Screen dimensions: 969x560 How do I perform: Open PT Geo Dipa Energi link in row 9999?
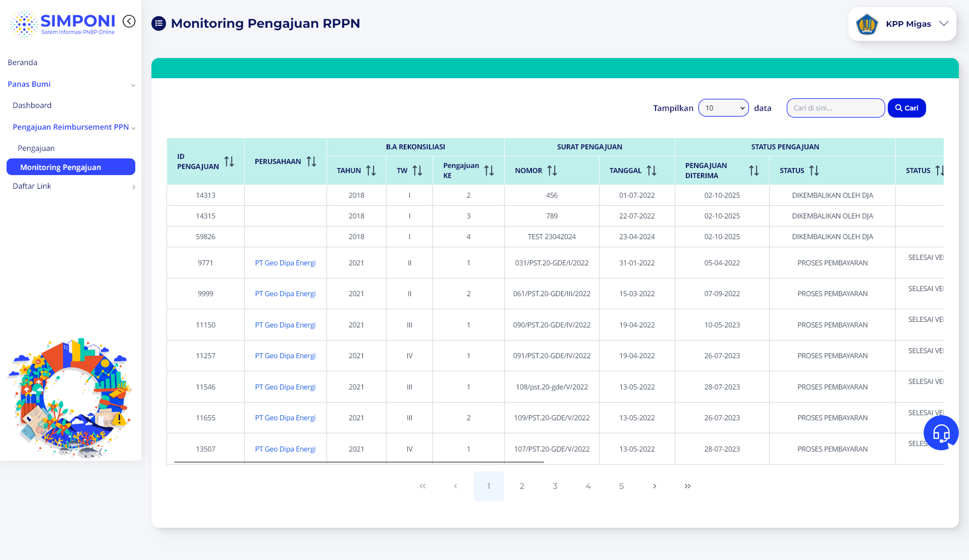pos(285,294)
